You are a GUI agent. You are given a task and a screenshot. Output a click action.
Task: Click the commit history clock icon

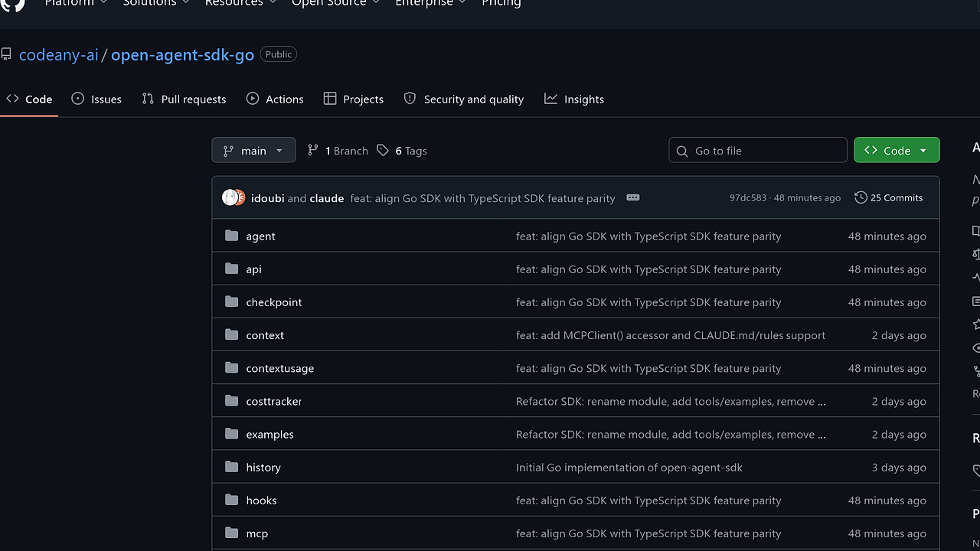tap(861, 197)
